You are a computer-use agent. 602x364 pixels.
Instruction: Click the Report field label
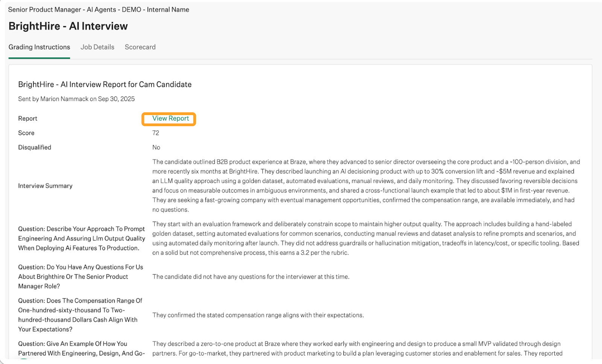[27, 118]
